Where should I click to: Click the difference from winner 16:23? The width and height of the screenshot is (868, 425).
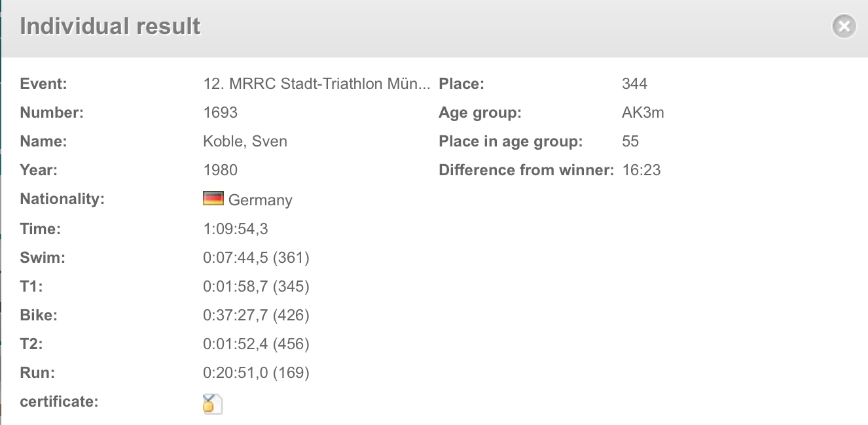(642, 170)
